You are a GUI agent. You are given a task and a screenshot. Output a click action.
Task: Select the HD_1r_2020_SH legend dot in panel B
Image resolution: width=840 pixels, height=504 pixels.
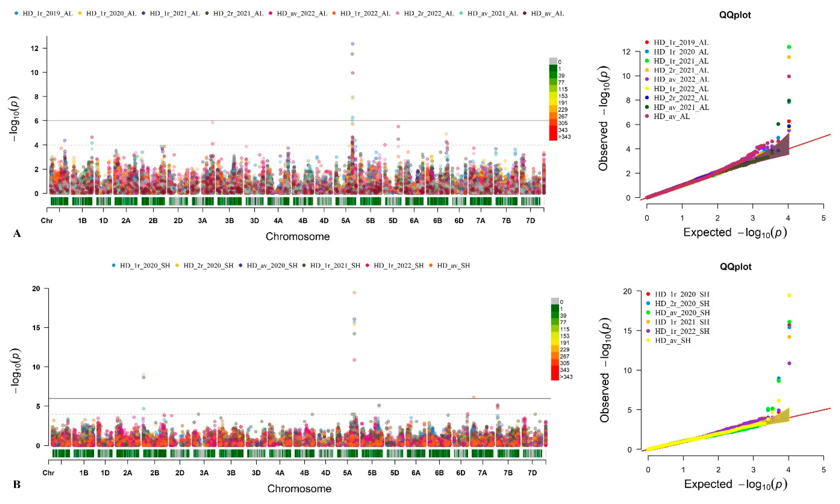coord(114,265)
